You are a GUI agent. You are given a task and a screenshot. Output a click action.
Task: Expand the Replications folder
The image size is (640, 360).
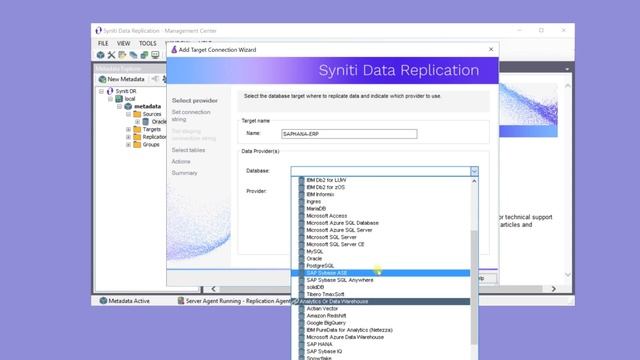pyautogui.click(x=128, y=137)
